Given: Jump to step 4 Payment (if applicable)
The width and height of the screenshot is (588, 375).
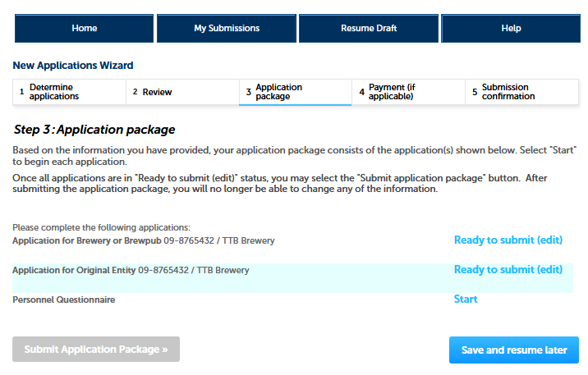Looking at the screenshot, I should click(408, 92).
